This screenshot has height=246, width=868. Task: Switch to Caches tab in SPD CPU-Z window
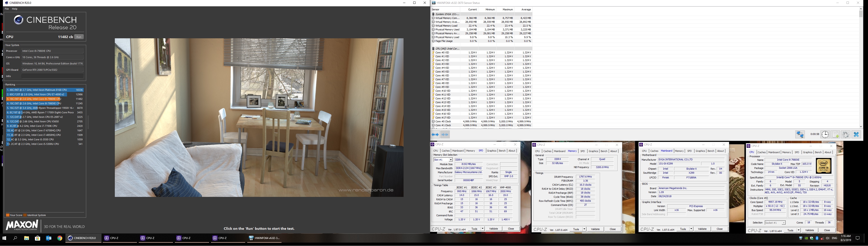[x=446, y=151]
